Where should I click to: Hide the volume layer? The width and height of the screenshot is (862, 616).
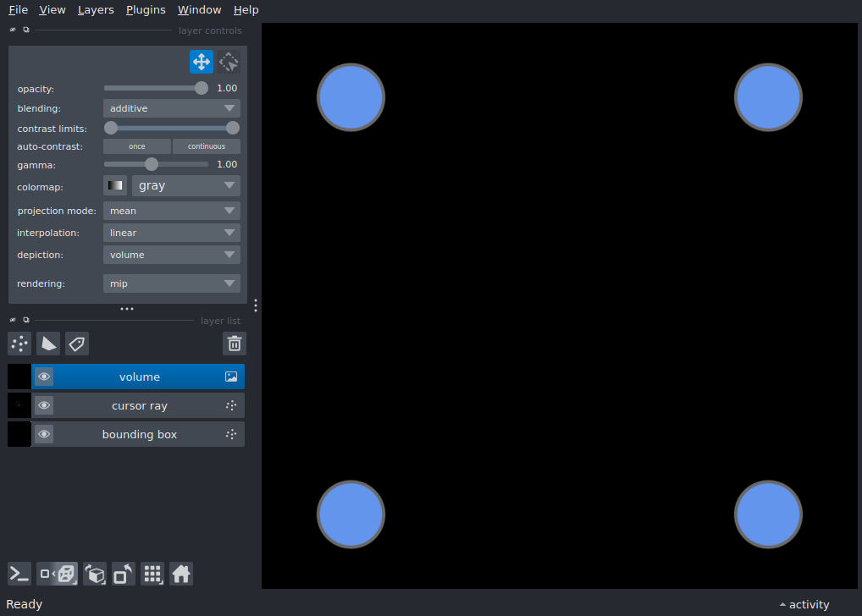pos(44,377)
